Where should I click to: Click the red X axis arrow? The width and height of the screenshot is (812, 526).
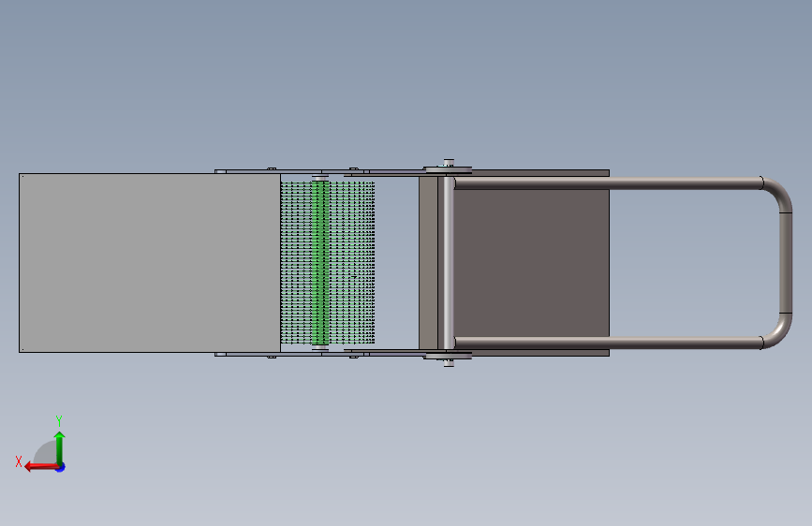pyautogui.click(x=40, y=467)
